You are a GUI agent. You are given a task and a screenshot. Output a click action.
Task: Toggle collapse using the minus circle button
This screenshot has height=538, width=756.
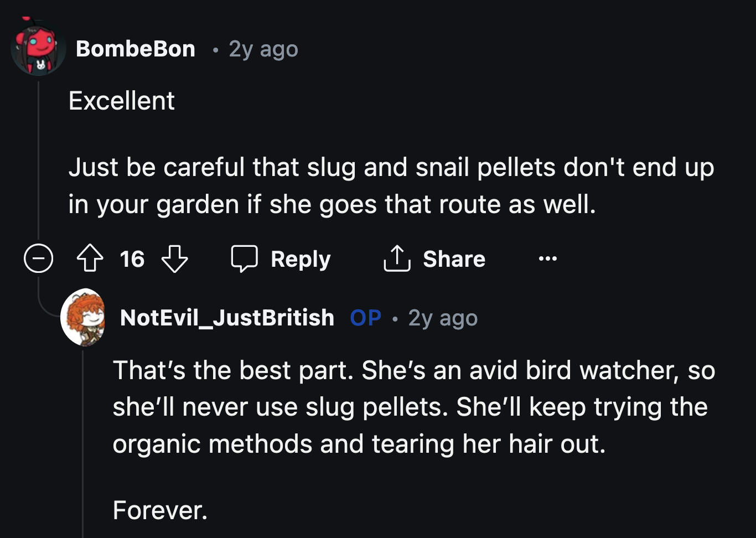tap(38, 258)
